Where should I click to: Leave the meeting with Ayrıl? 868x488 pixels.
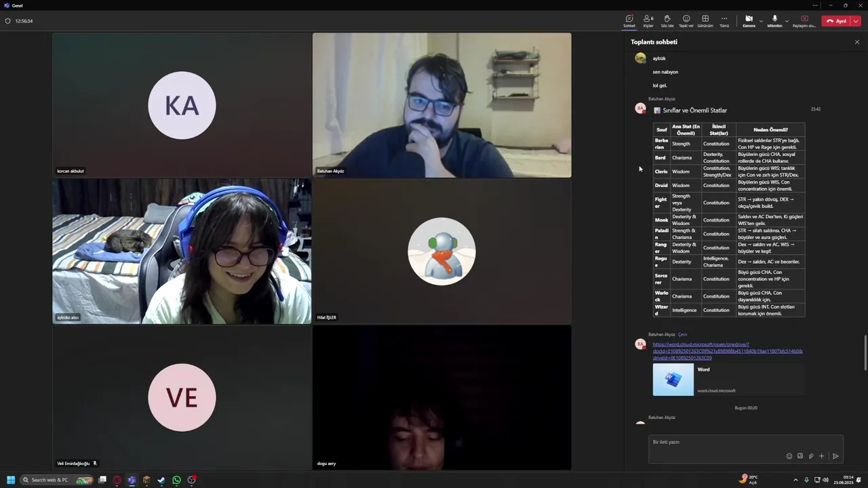(837, 21)
